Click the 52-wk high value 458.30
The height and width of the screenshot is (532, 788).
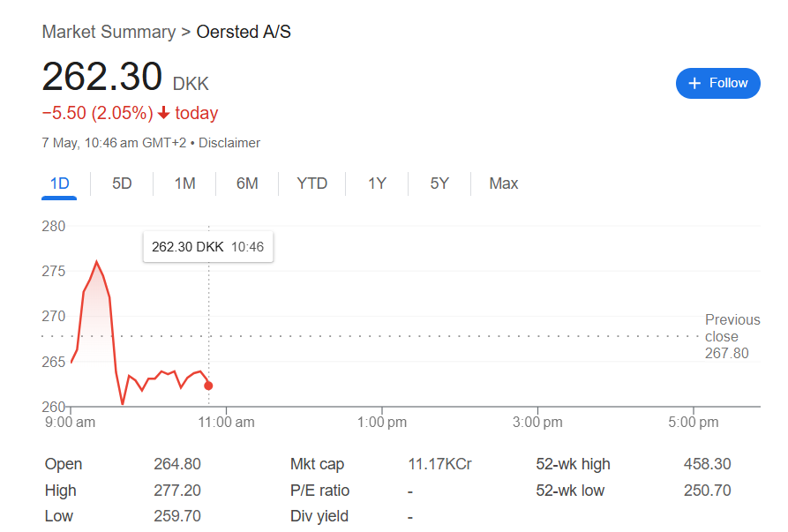(707, 464)
